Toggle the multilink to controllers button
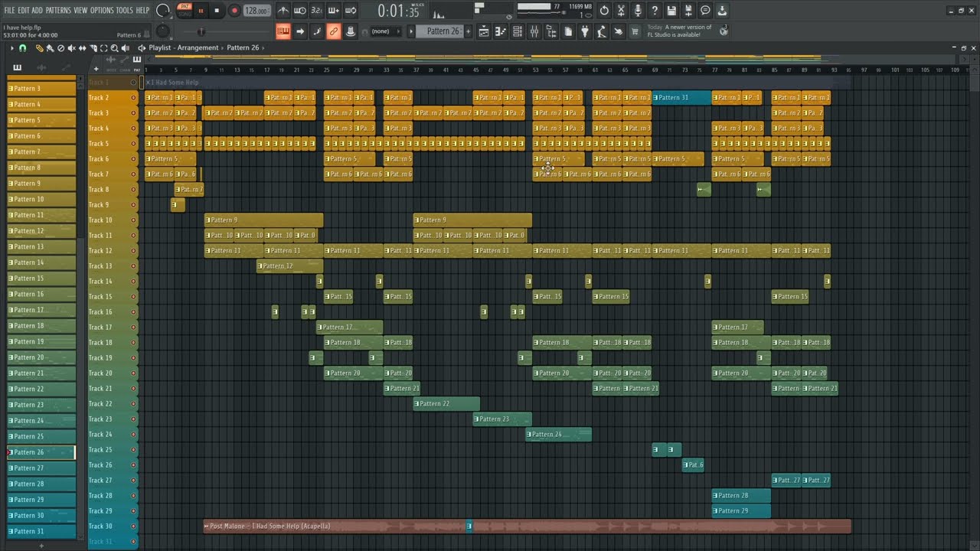The height and width of the screenshot is (551, 980). pyautogui.click(x=334, y=31)
